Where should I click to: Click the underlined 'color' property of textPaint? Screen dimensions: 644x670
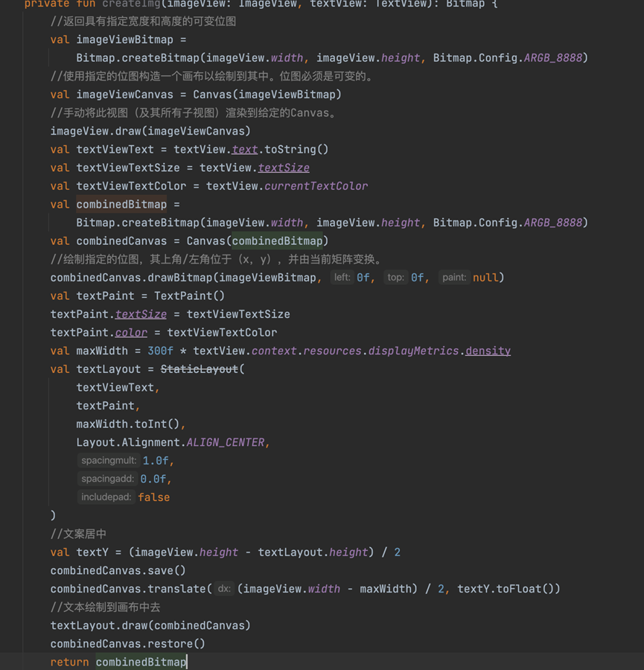tap(131, 333)
